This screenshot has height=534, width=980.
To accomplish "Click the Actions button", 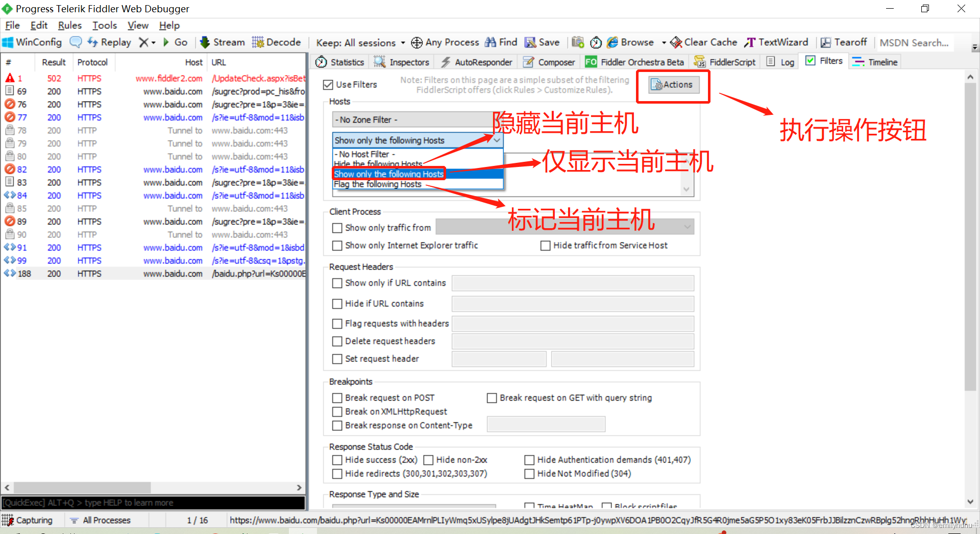I will pyautogui.click(x=674, y=85).
